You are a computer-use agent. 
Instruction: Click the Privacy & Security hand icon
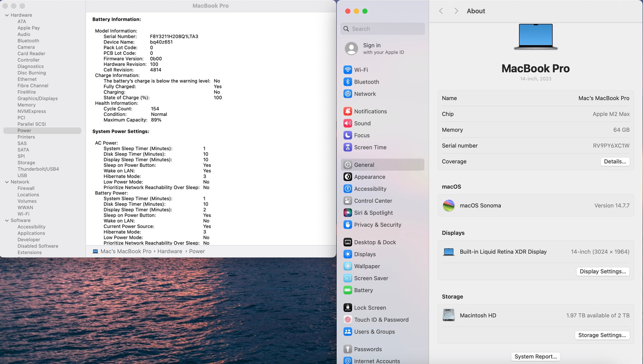pyautogui.click(x=348, y=225)
